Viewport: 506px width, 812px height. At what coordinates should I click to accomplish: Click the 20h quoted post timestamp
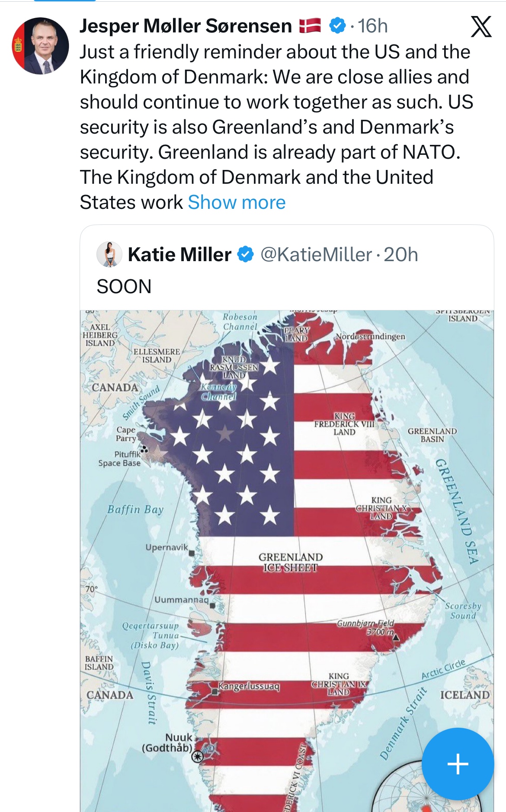point(401,254)
